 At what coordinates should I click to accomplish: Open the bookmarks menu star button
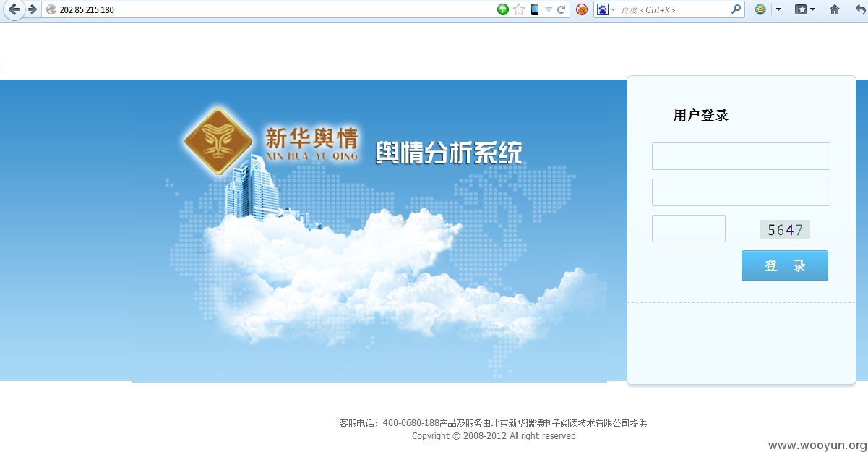tap(804, 9)
